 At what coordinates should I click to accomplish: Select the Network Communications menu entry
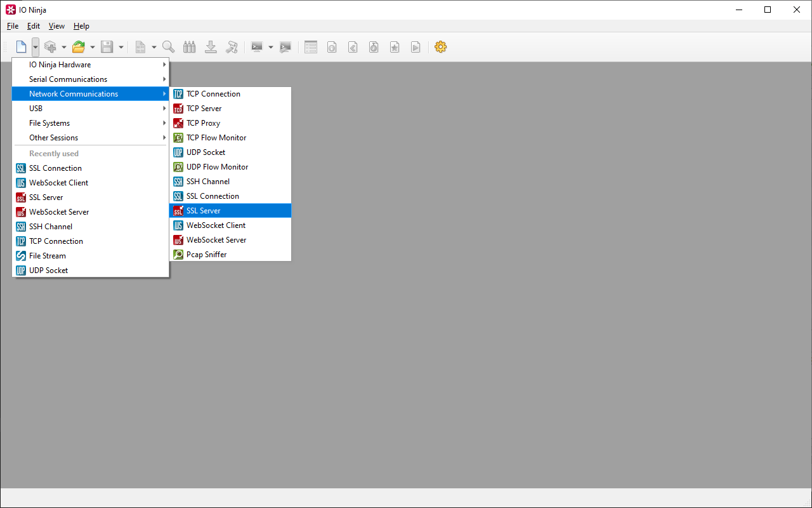point(91,94)
